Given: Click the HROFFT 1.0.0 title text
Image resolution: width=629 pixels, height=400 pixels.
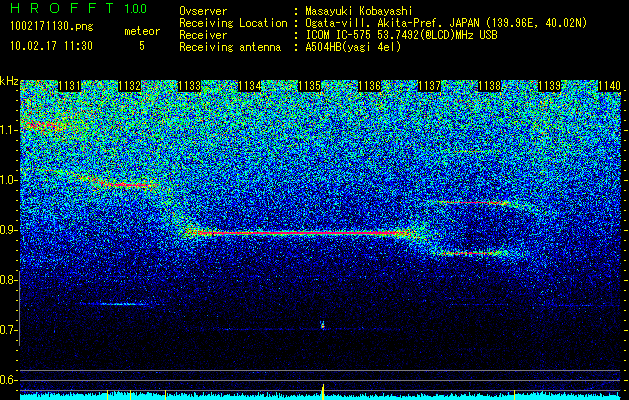Looking at the screenshot, I should pyautogui.click(x=79, y=8).
